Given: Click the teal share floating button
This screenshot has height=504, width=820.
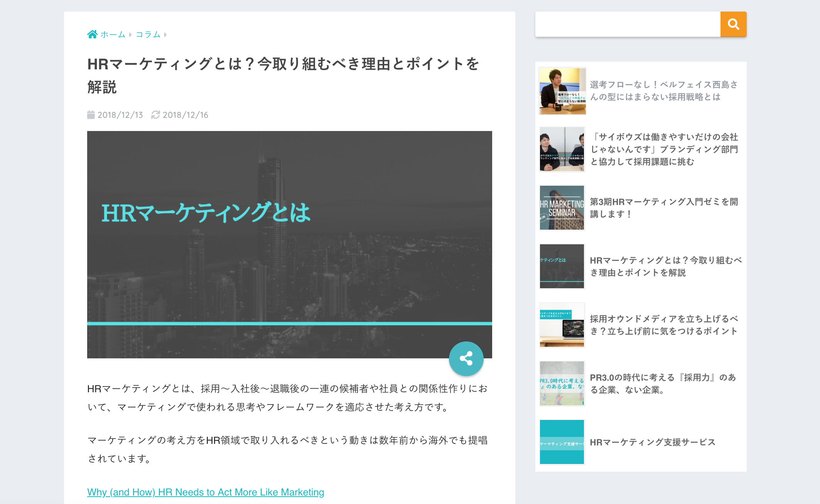Looking at the screenshot, I should coord(466,358).
